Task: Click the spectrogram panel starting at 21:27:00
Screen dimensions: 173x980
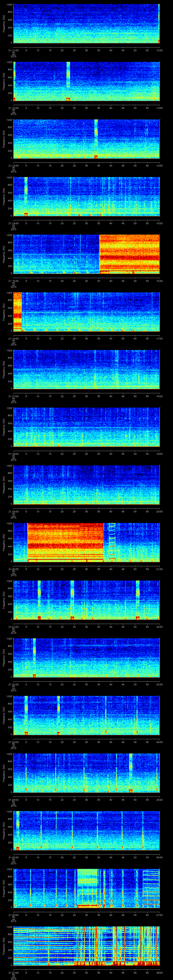Action: click(87, 946)
